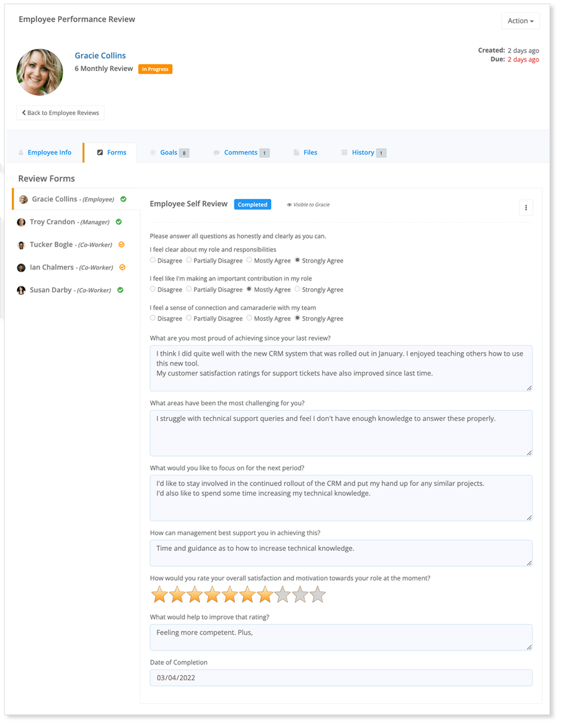The image size is (561, 728).
Task: Choose Disagree for the team camaraderie question
Action: (x=152, y=318)
